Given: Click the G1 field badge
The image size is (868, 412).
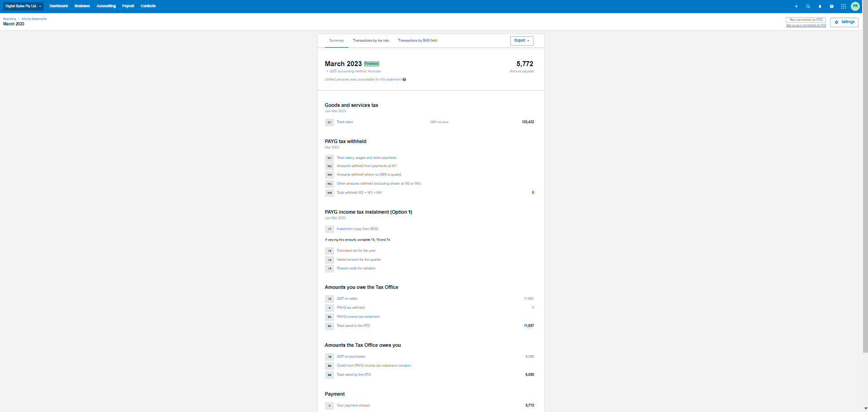Looking at the screenshot, I should click(x=330, y=122).
